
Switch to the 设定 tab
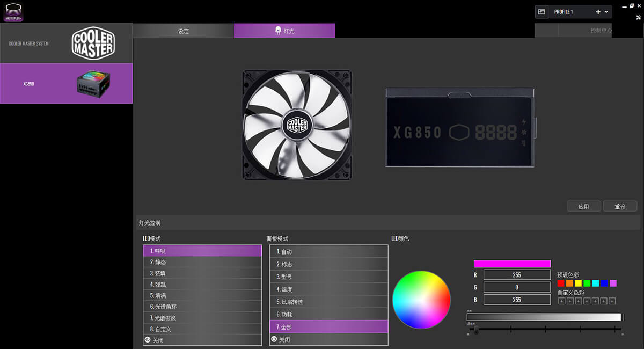183,31
